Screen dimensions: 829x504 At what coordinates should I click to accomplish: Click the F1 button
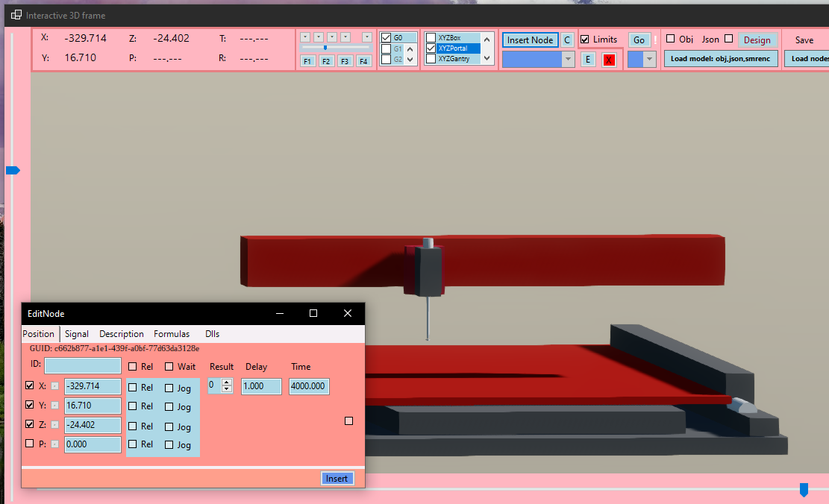click(307, 61)
